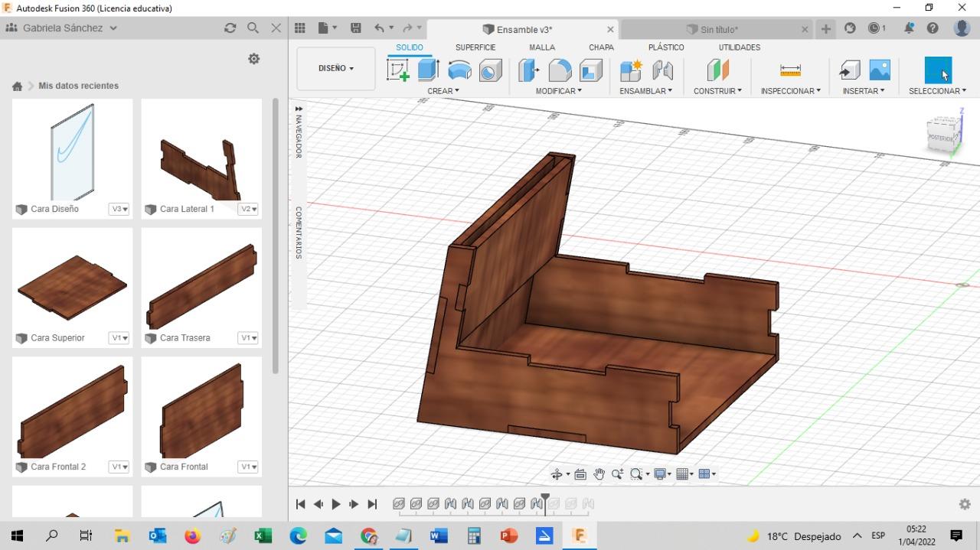The width and height of the screenshot is (980, 550).
Task: Toggle the data panel grid button
Action: [x=300, y=28]
